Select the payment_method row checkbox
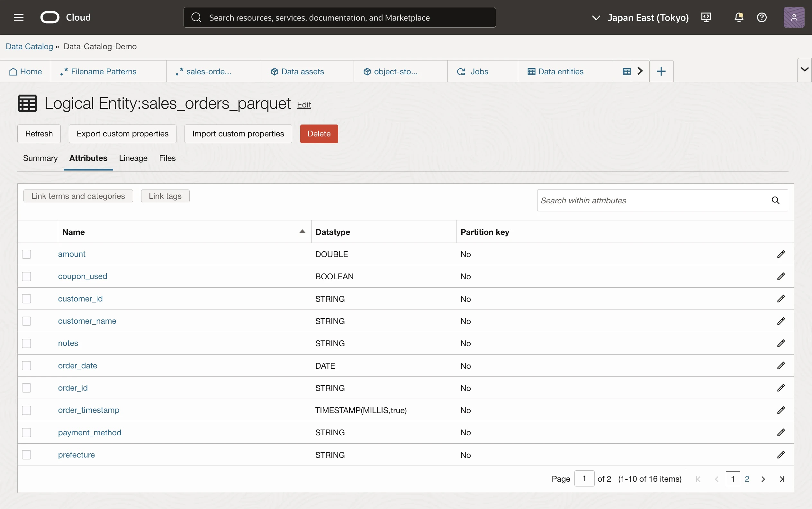This screenshot has width=812, height=509. coord(27,432)
